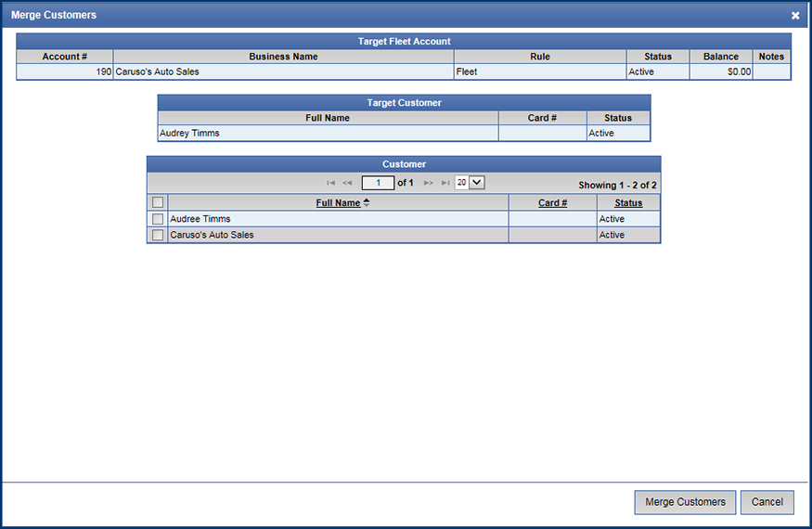Select the Caruso's Auto Sales customer checkbox
Screen dimensions: 812x529
(x=158, y=235)
